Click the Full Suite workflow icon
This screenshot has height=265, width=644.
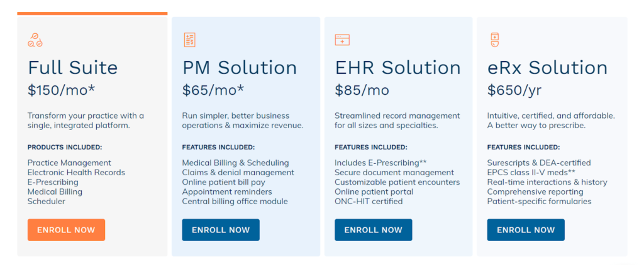coord(35,40)
